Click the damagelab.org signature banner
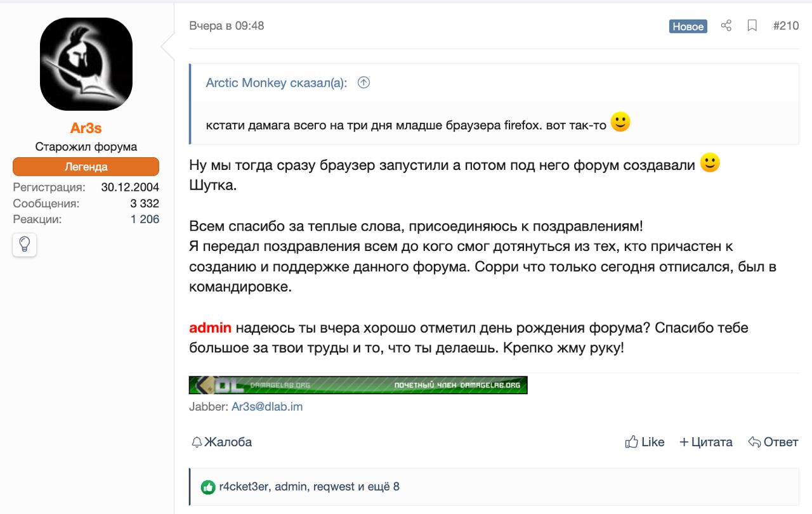812x514 pixels. point(358,385)
